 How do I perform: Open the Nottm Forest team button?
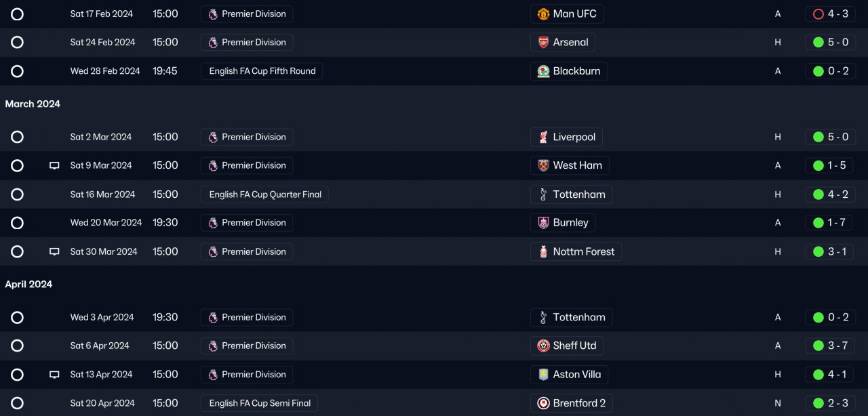576,252
